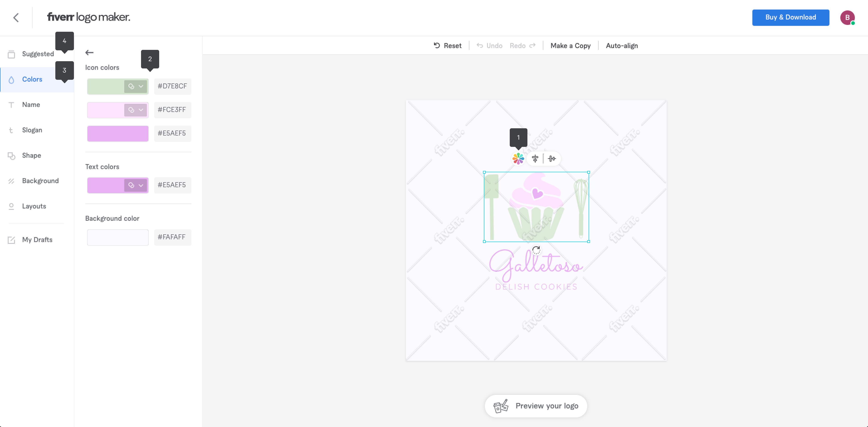This screenshot has width=868, height=427.
Task: Click the #FAFAFF background hex field
Action: tap(173, 237)
